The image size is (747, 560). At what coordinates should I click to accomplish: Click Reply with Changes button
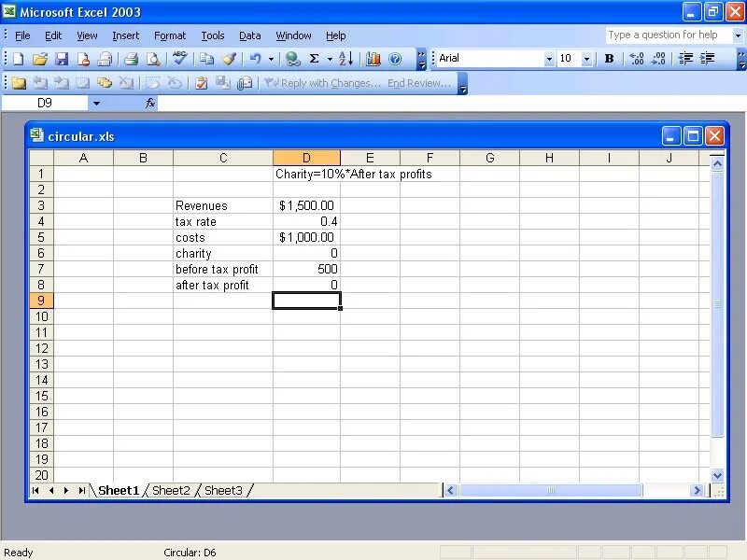pos(322,83)
